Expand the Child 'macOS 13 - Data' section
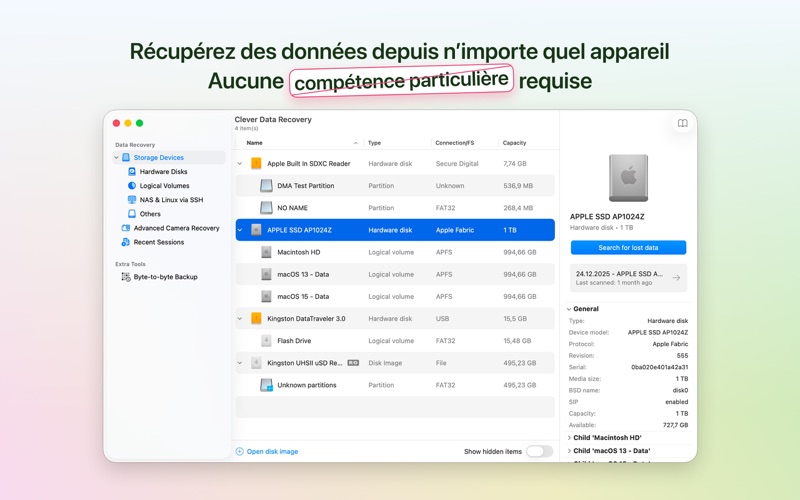Image resolution: width=800 pixels, height=500 pixels. click(x=569, y=451)
